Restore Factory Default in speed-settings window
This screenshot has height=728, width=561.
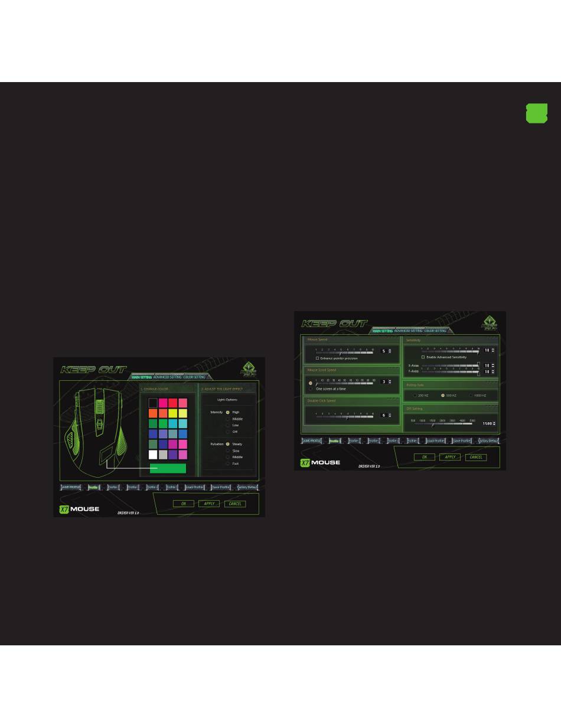tap(488, 440)
